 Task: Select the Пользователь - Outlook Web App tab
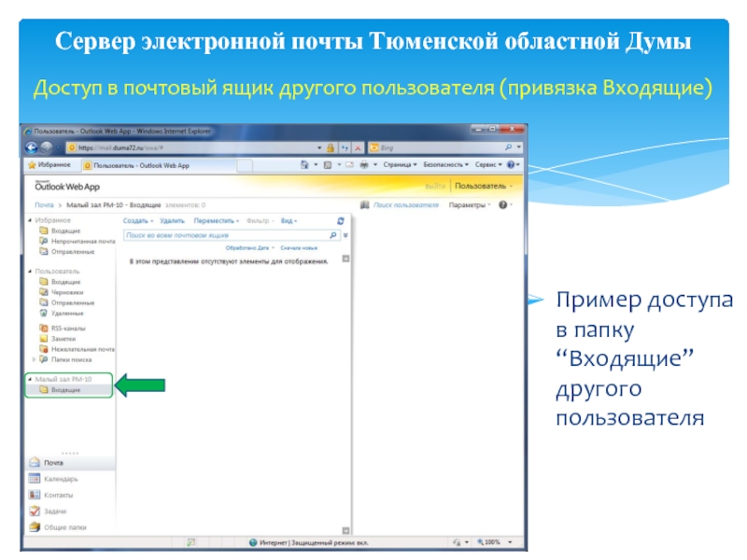click(159, 165)
